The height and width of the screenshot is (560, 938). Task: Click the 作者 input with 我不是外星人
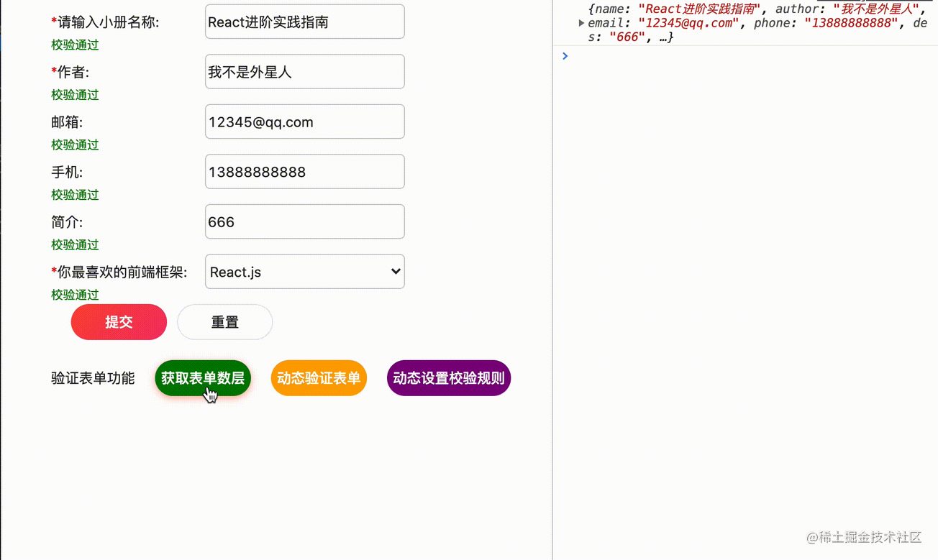pyautogui.click(x=305, y=72)
